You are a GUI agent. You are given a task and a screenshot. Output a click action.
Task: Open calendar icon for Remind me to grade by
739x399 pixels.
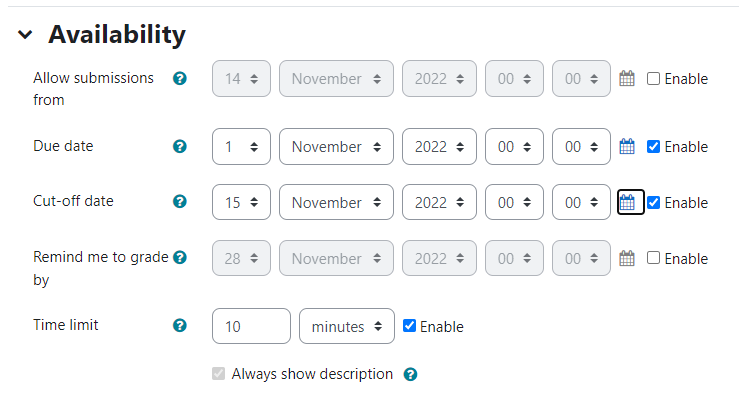627,258
